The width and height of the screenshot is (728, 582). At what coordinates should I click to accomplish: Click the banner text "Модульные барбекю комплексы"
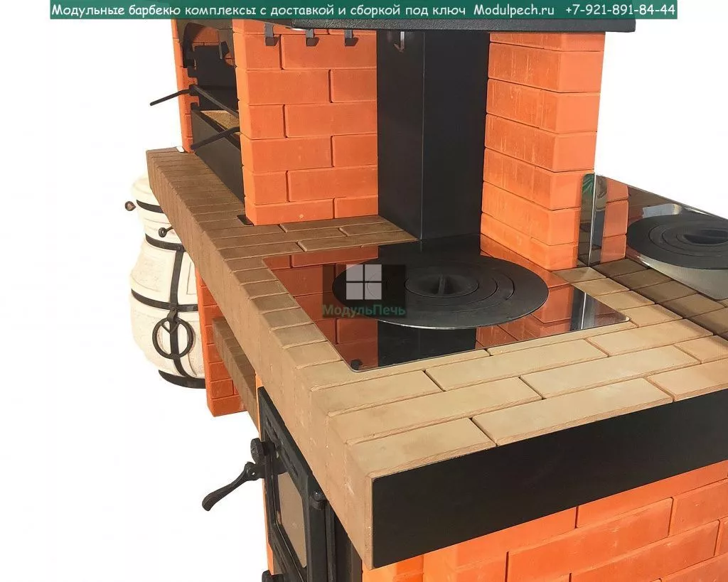click(x=153, y=10)
